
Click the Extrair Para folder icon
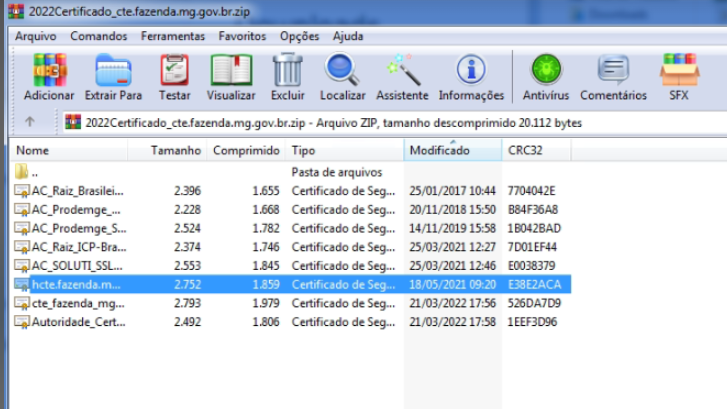[113, 70]
